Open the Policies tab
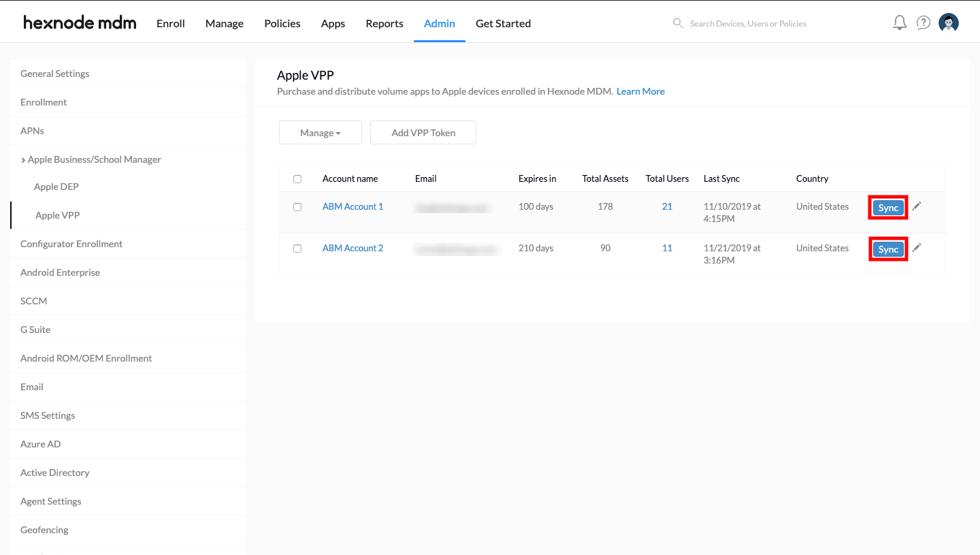 [x=282, y=23]
